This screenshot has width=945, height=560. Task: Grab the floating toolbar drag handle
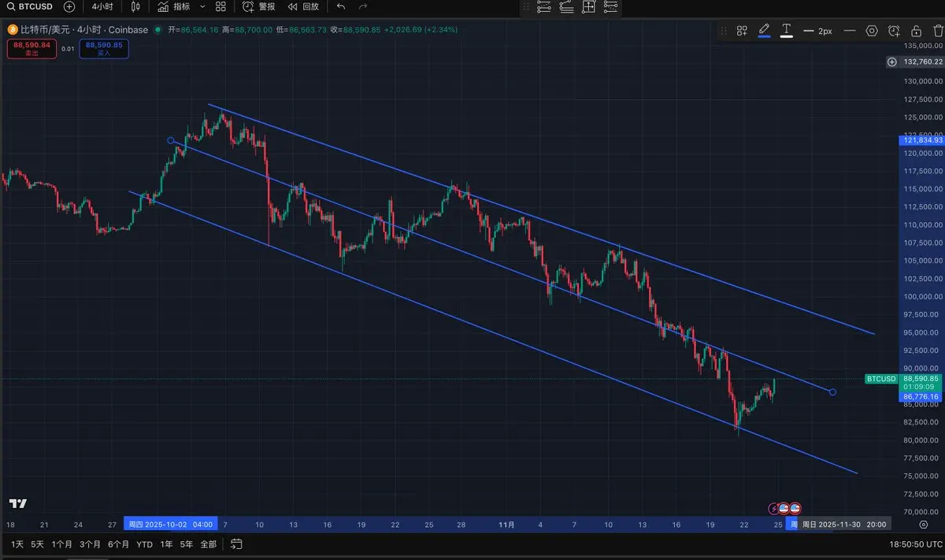[724, 31]
